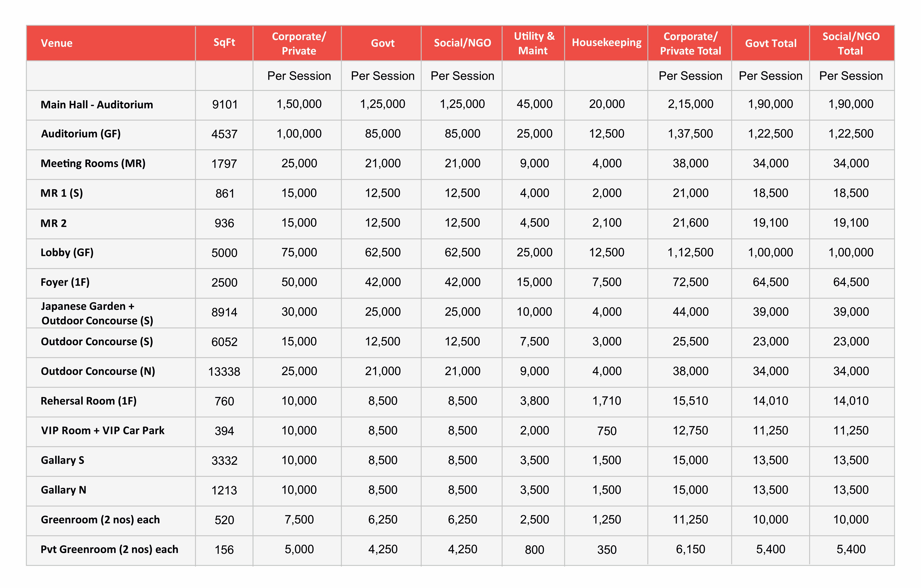Select the Lobby (GF) row label
The width and height of the screenshot is (921, 588).
(x=67, y=252)
